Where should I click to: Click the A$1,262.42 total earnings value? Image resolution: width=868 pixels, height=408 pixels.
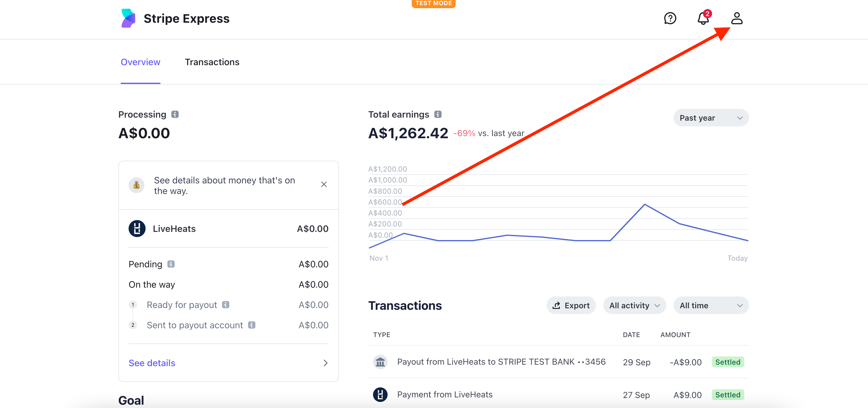[x=408, y=133]
